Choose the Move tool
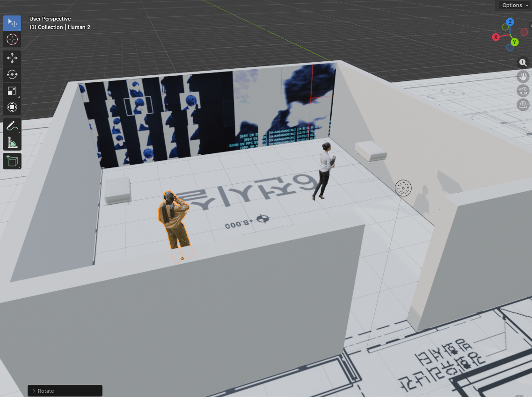Viewport: 532px width, 397px height. click(12, 58)
